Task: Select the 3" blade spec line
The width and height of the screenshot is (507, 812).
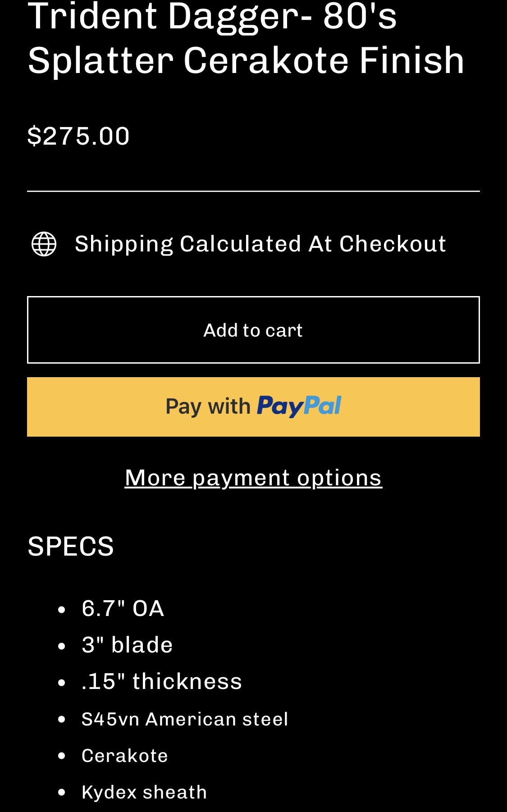Action: (x=127, y=645)
